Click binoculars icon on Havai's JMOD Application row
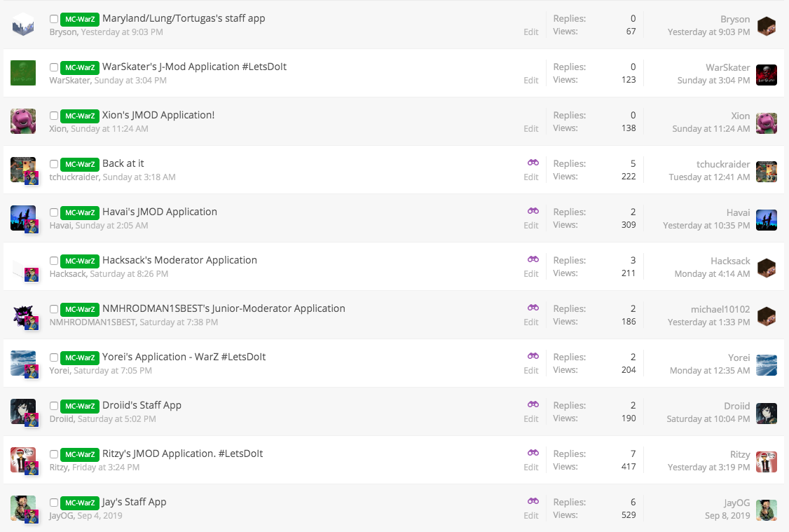Viewport: 789px width, 532px height. (x=533, y=211)
